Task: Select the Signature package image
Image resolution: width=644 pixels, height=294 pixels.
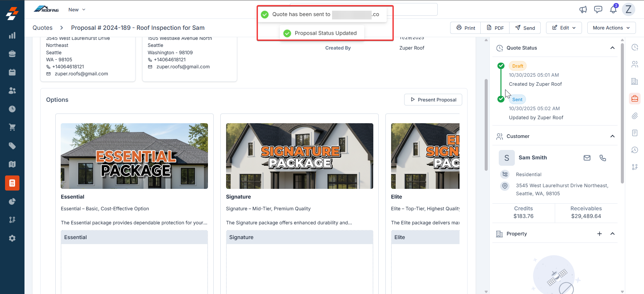Action: pyautogui.click(x=300, y=156)
